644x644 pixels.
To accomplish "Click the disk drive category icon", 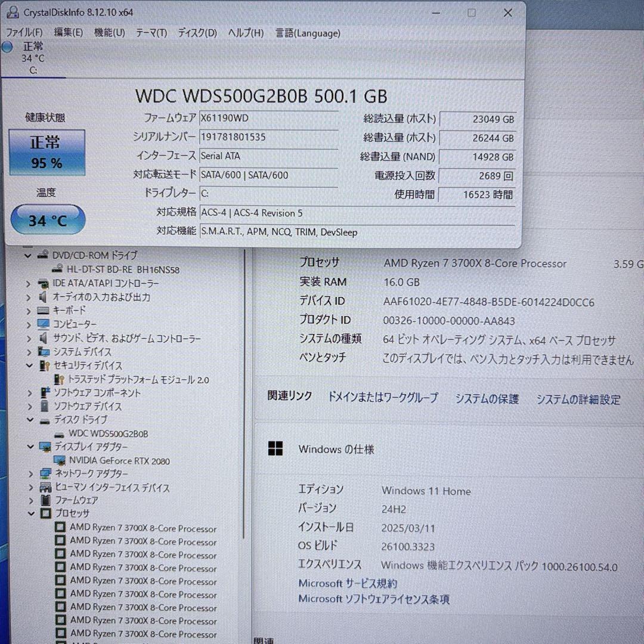I will pos(45,421).
